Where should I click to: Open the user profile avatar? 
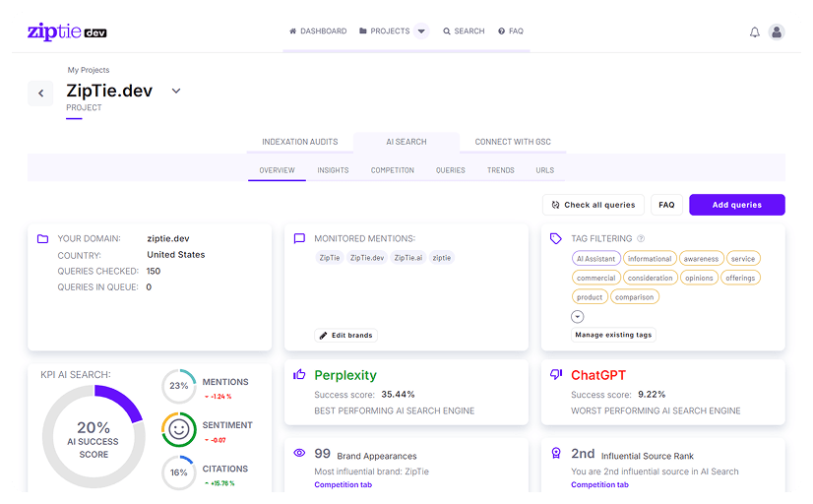[x=777, y=31]
